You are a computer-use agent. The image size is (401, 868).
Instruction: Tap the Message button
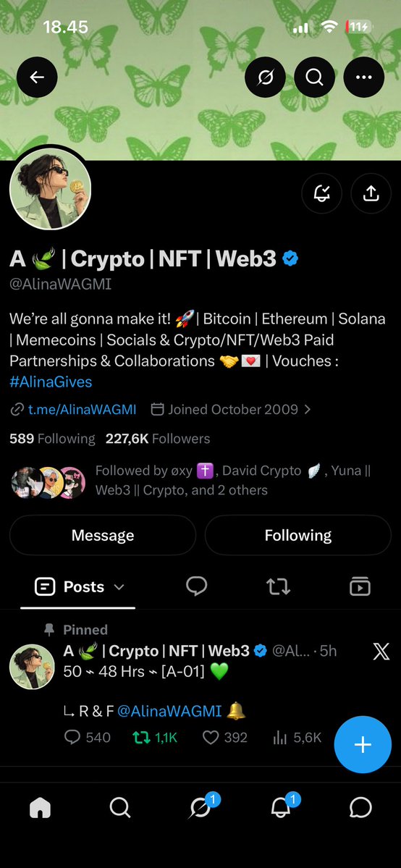[103, 535]
